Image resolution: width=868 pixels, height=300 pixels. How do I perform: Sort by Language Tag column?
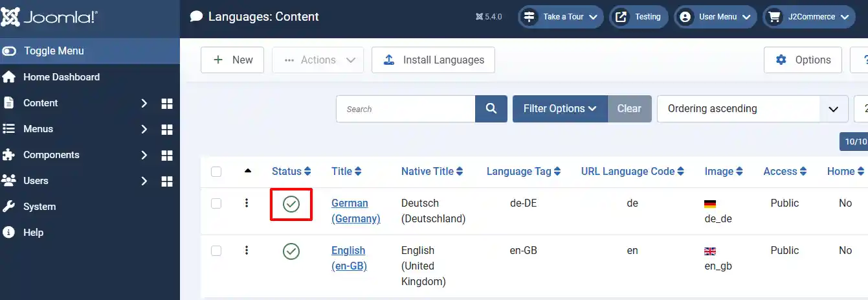tap(524, 172)
